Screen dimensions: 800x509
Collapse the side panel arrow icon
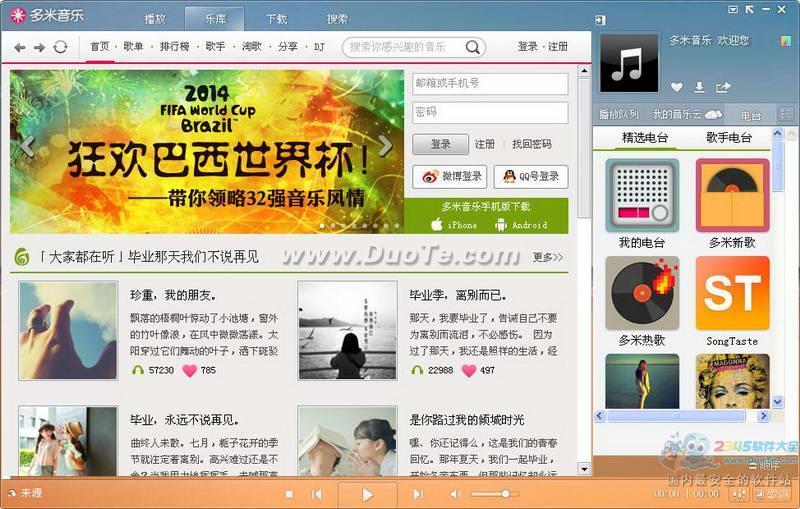tap(601, 20)
